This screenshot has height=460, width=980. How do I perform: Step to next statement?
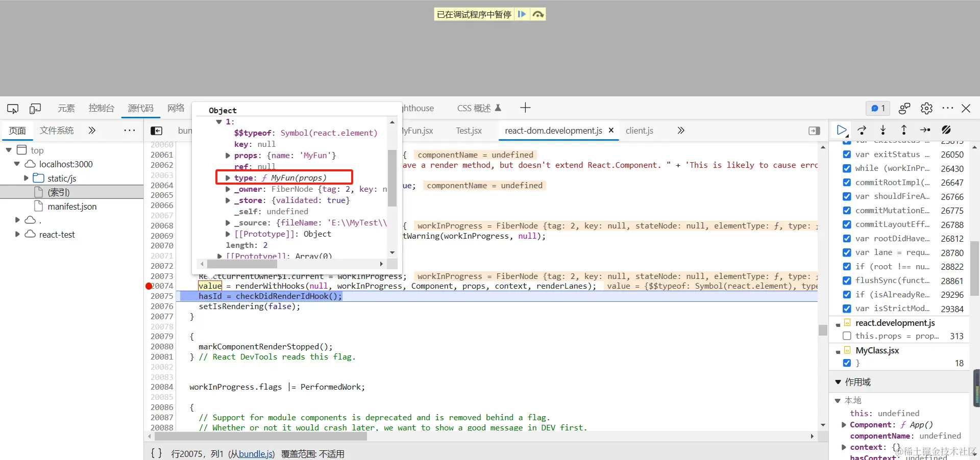(x=925, y=130)
